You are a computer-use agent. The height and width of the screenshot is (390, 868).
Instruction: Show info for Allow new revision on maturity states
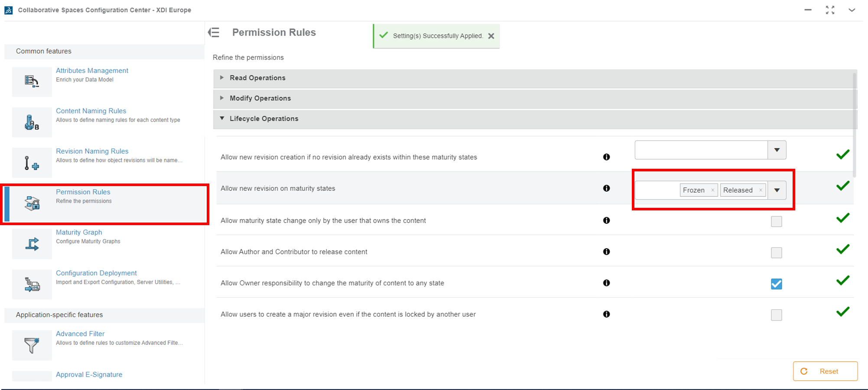pos(606,188)
